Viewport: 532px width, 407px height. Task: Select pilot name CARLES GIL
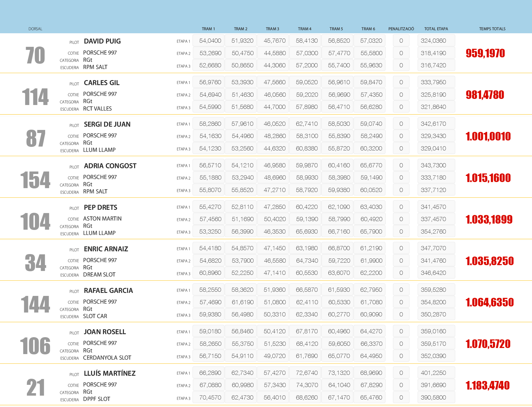click(102, 83)
